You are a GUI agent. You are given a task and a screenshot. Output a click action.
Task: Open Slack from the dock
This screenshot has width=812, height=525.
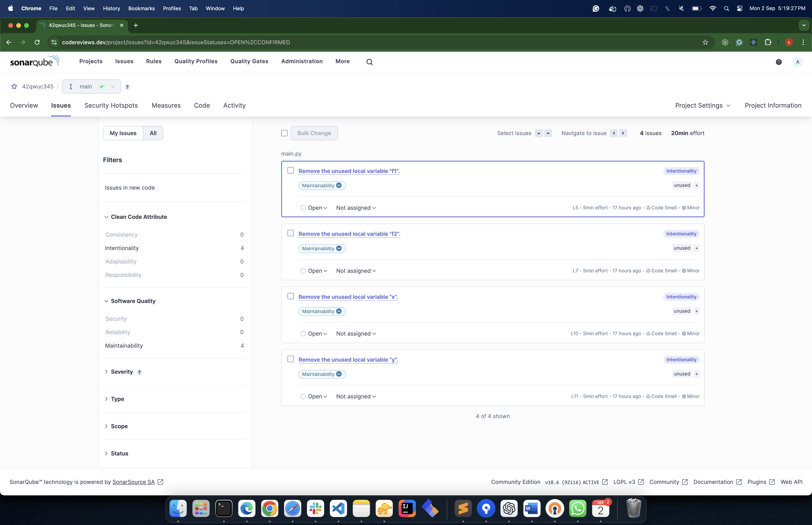pyautogui.click(x=315, y=509)
